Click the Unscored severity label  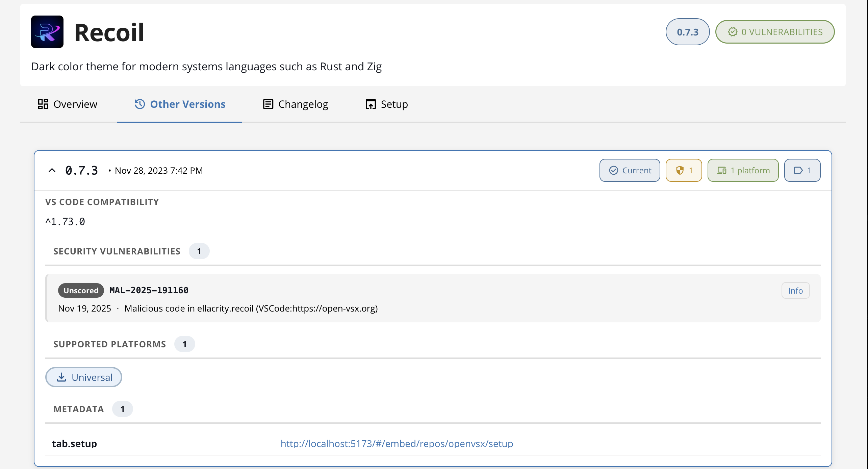[x=81, y=291]
